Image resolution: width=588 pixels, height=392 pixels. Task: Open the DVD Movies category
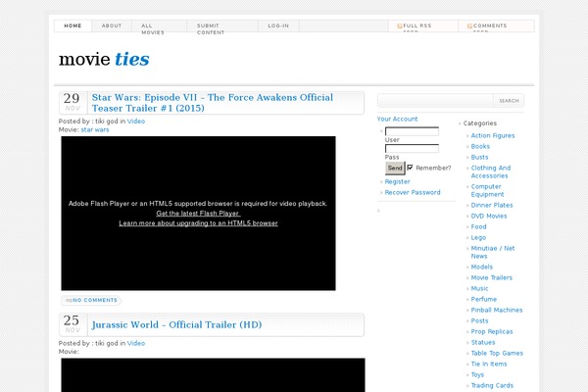(489, 216)
